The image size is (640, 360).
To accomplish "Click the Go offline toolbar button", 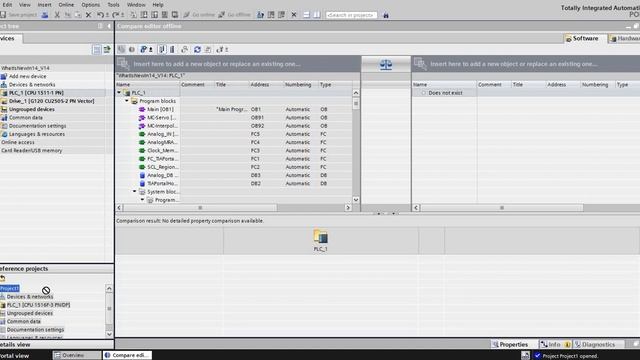I will click(x=235, y=15).
